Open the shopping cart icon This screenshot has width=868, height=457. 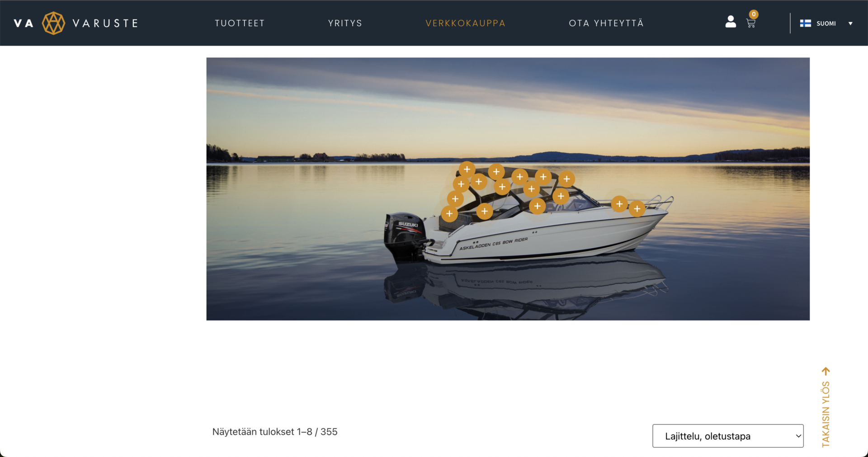coord(751,24)
